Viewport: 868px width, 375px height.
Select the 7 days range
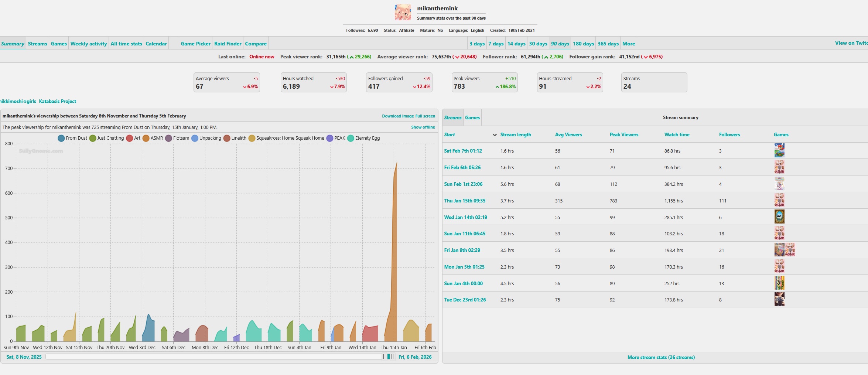tap(496, 44)
